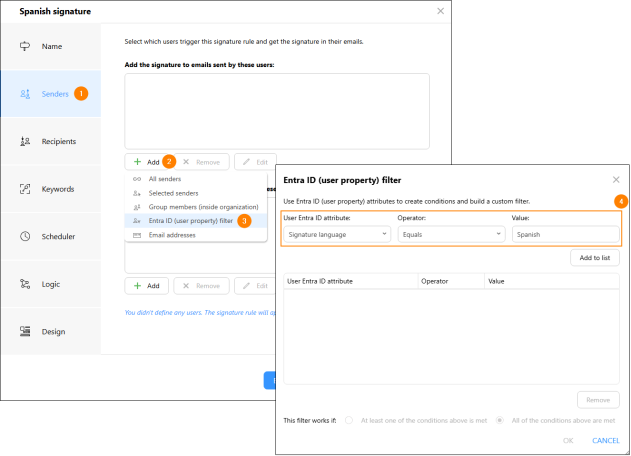Open the Name section in sidebar
631x456 pixels.
pyautogui.click(x=51, y=46)
